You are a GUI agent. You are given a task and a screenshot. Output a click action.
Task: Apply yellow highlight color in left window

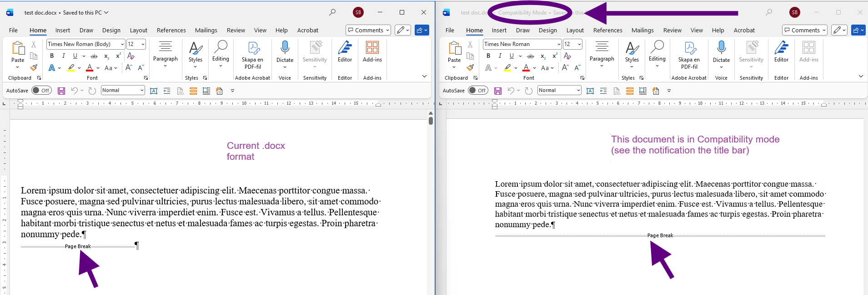(x=71, y=68)
